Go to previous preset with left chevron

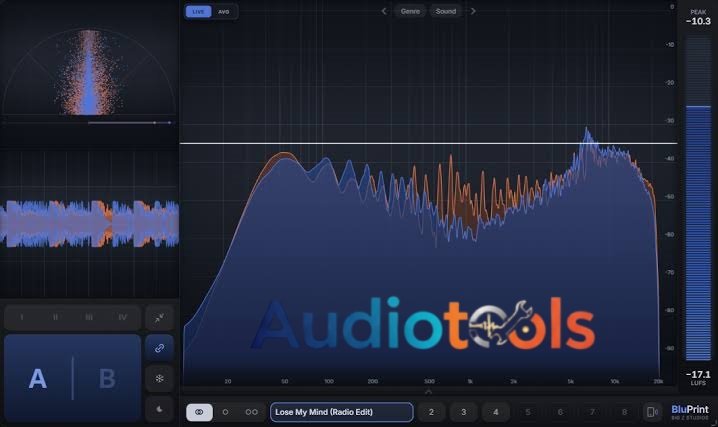click(384, 11)
